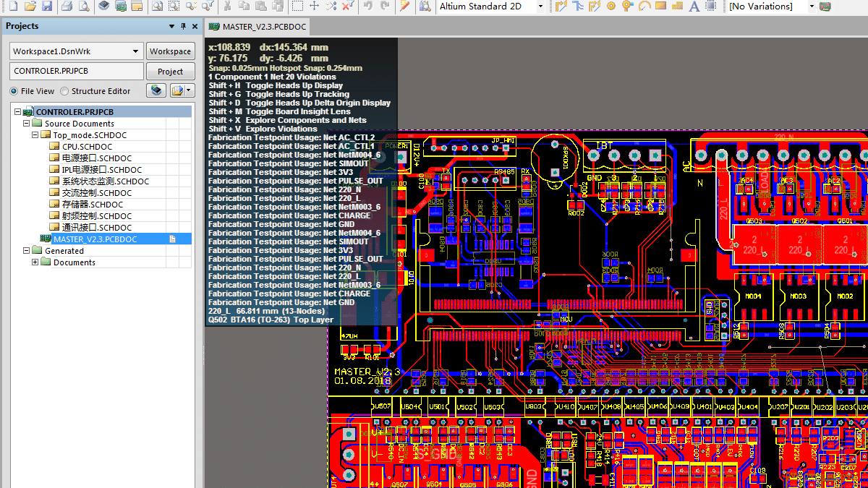Screen dimensions: 868x488
Task: Click the interactive routing tool icon
Action: (562, 7)
